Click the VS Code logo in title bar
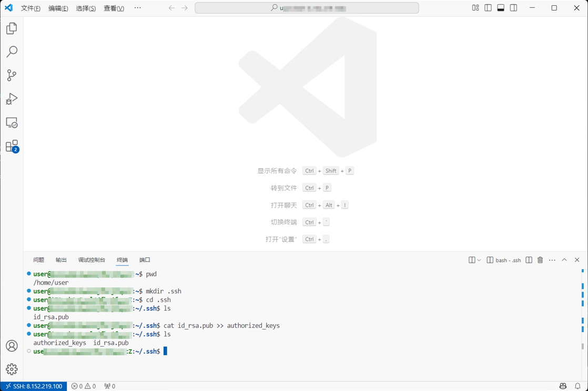588x391 pixels. (x=8, y=8)
